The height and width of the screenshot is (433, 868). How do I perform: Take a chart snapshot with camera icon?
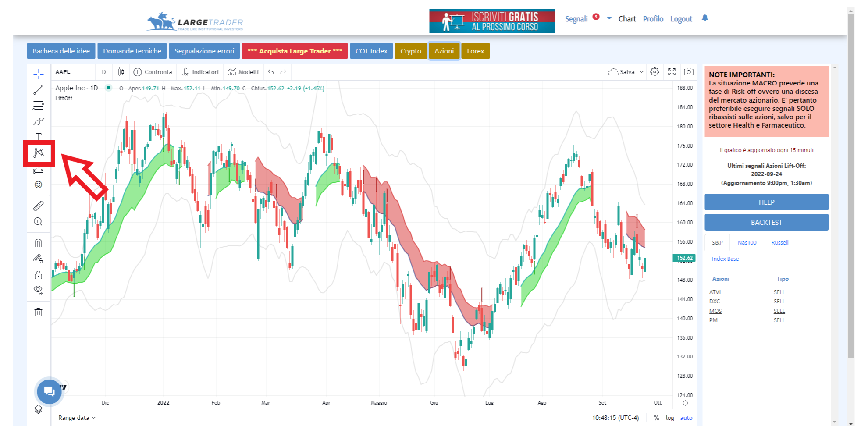pyautogui.click(x=689, y=72)
